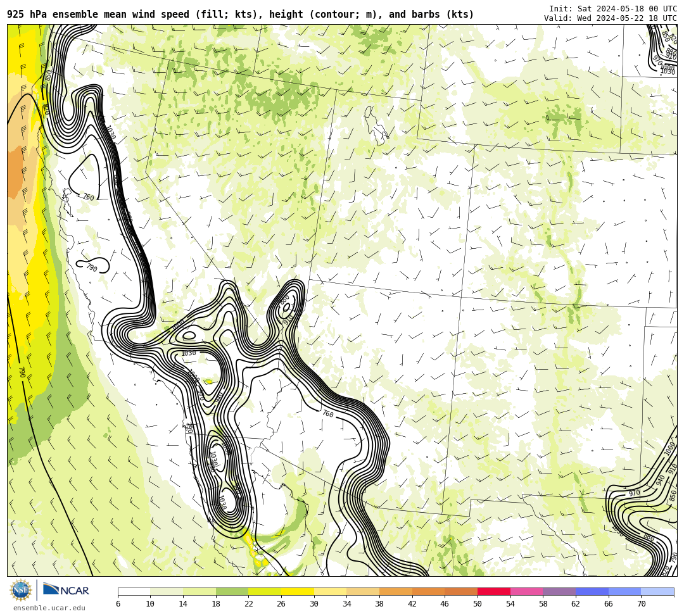Click the colorbar tick label 30
684x616 pixels.
(314, 604)
